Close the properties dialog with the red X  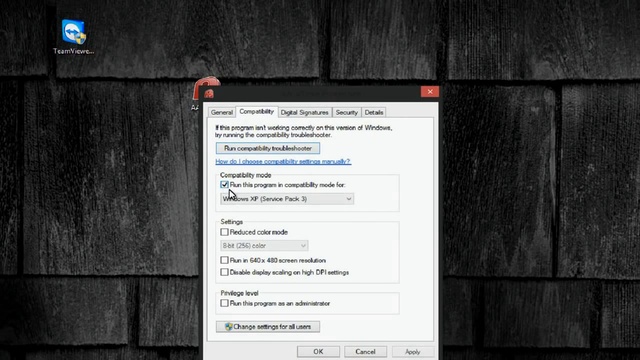(x=430, y=91)
